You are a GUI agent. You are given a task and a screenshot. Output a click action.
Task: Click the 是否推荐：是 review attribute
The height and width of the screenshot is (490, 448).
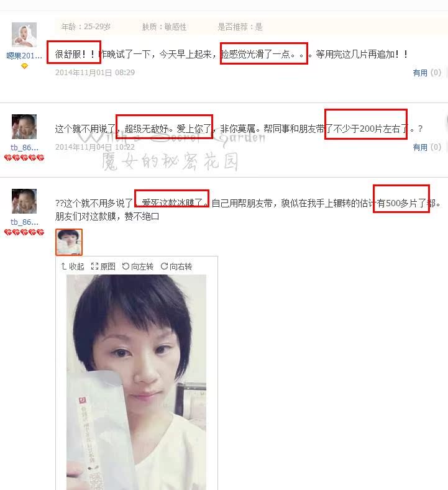[240, 27]
